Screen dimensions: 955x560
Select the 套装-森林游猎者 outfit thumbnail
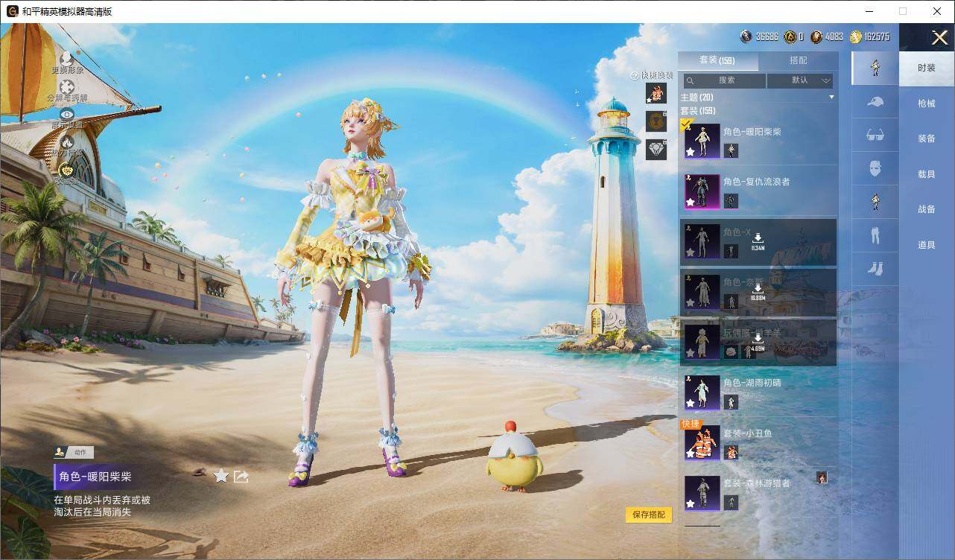click(x=702, y=493)
